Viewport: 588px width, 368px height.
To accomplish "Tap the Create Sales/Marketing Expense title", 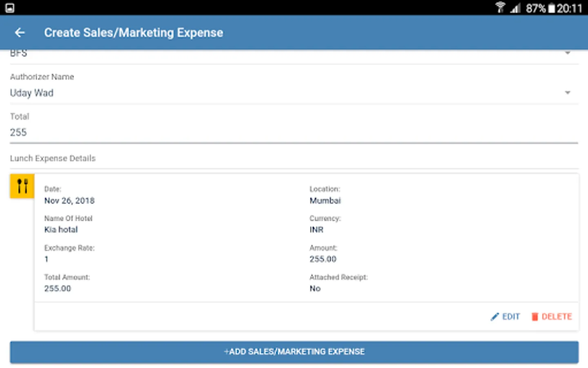I will pyautogui.click(x=134, y=33).
